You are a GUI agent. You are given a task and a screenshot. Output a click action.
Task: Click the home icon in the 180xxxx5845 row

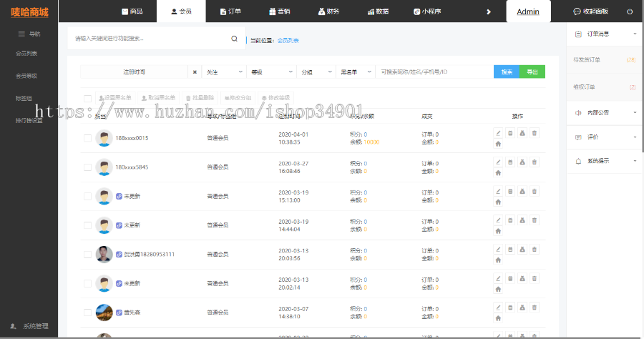(498, 173)
